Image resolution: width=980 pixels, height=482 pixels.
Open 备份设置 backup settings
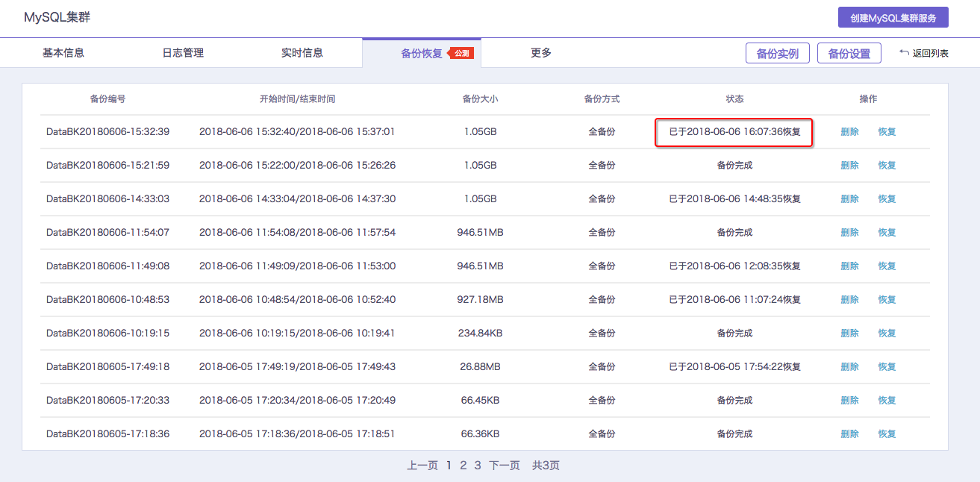[x=849, y=54]
